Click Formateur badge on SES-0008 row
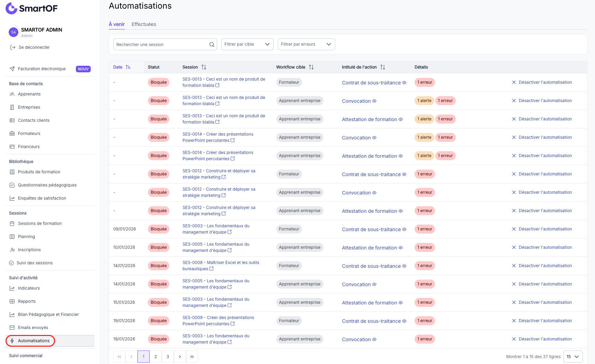The height and width of the screenshot is (364, 595). coord(289,266)
